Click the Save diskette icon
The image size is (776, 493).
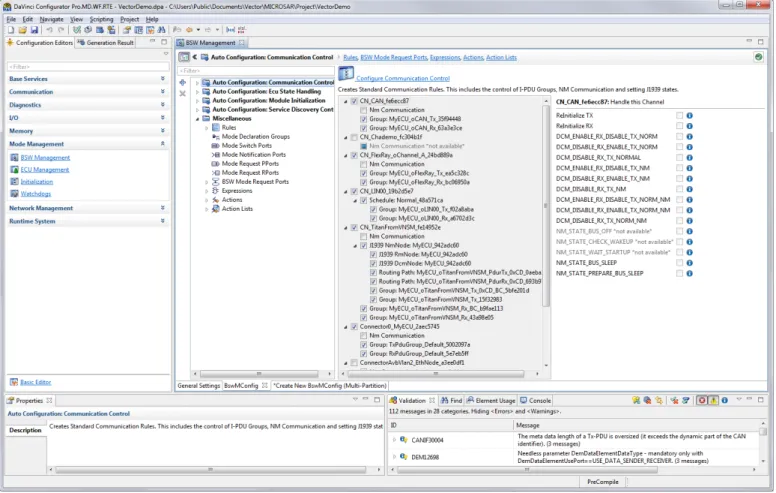pyautogui.click(x=34, y=30)
